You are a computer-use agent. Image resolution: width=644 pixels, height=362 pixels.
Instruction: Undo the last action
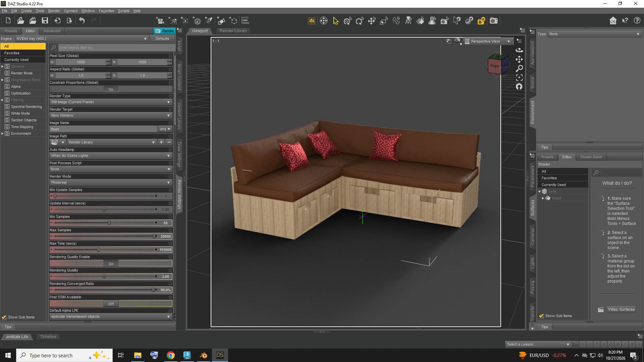[82, 21]
